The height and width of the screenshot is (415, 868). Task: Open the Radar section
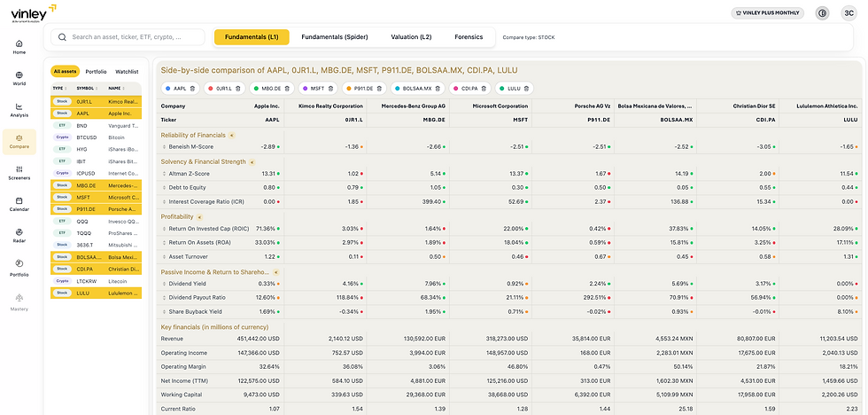click(x=19, y=236)
